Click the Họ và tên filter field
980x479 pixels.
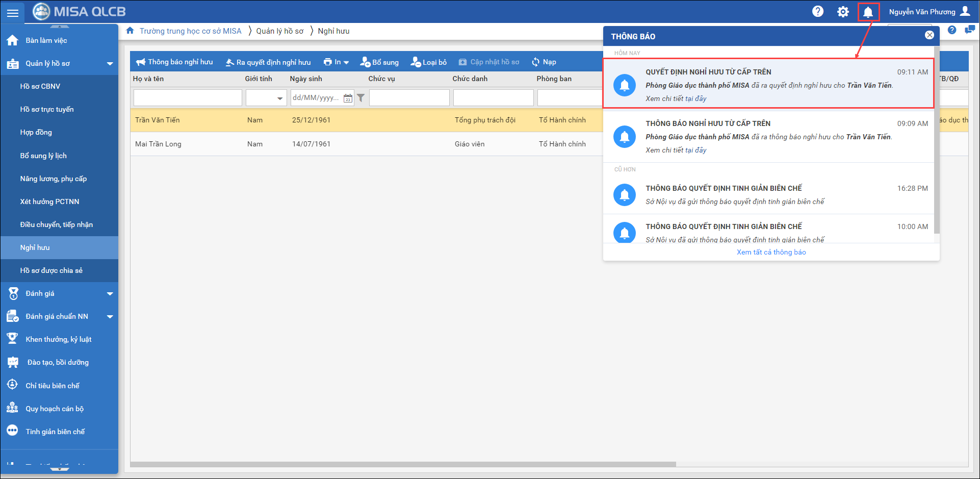tap(188, 98)
